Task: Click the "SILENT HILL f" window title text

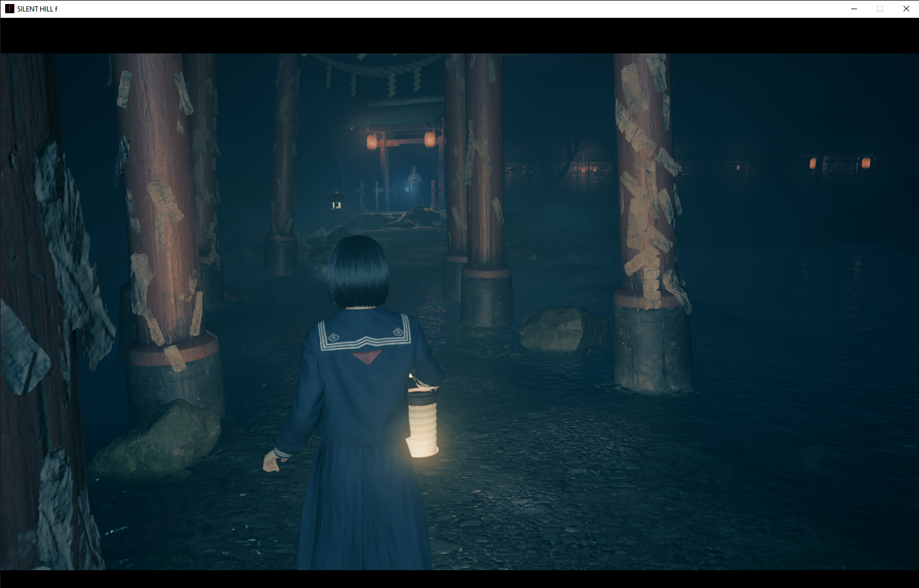Action: [37, 9]
